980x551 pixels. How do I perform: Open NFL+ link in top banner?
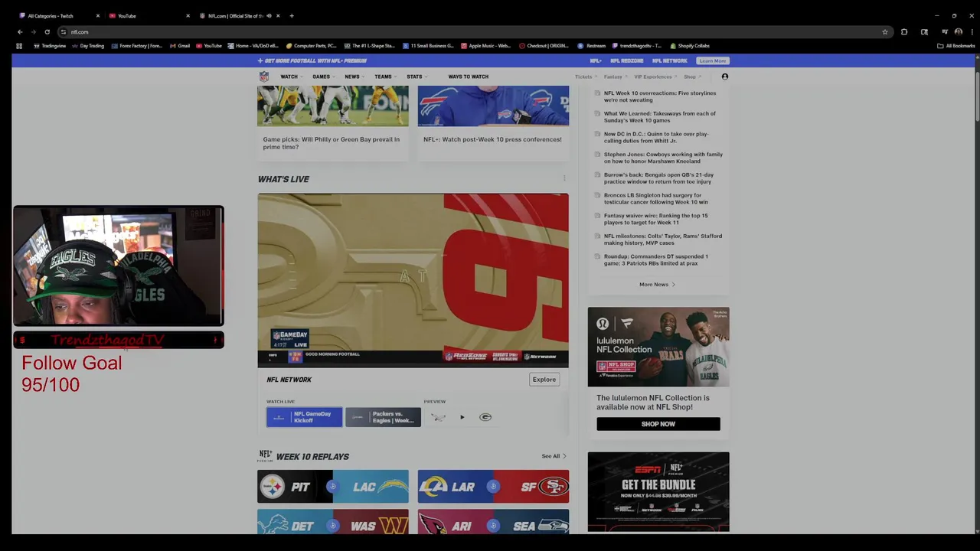coord(596,60)
